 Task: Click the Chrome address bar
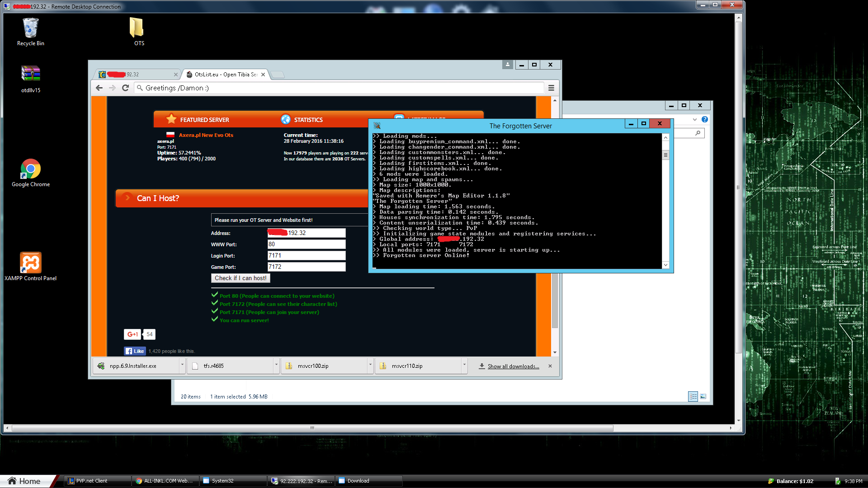pos(339,88)
